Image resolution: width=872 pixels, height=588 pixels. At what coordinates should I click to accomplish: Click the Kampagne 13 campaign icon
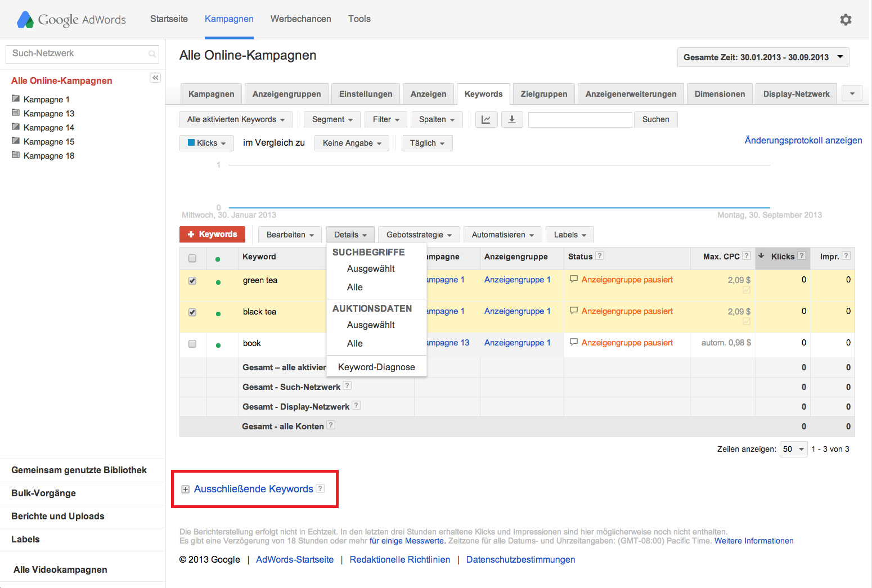point(16,113)
